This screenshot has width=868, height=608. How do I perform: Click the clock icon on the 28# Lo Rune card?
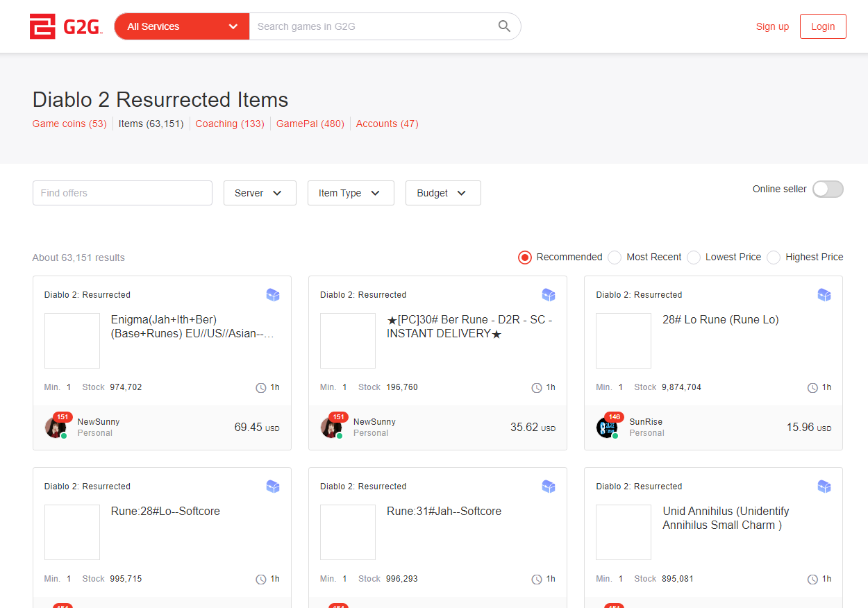pos(812,388)
